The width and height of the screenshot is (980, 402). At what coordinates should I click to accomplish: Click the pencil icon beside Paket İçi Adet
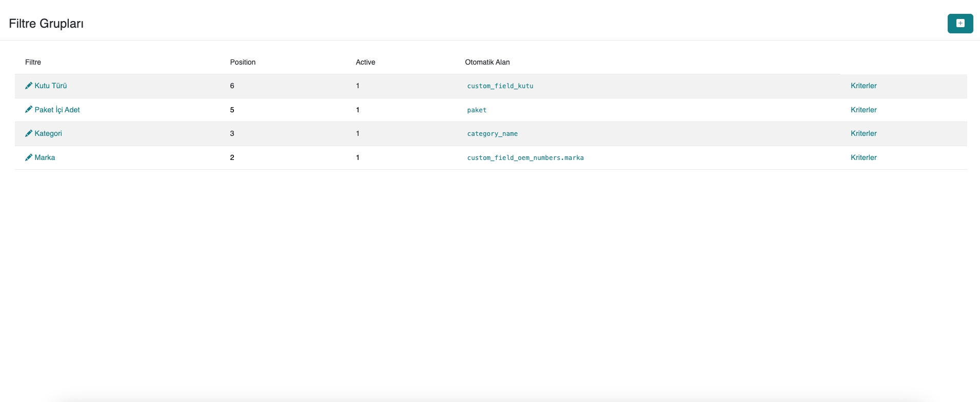click(x=29, y=110)
